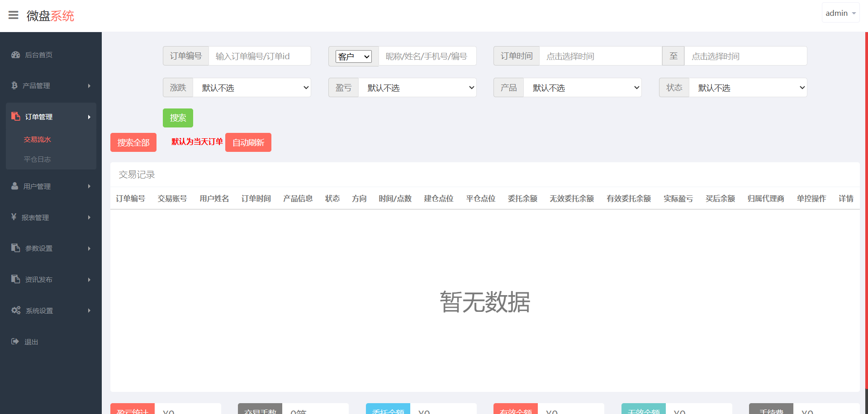Open the 涨跌 dropdown selector
This screenshot has width=868, height=414.
pos(251,88)
